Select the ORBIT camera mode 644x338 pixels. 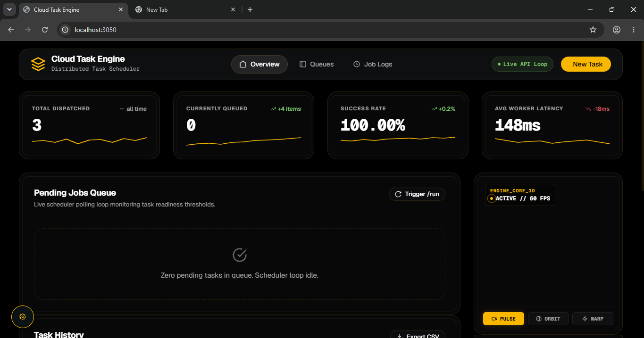(x=548, y=319)
